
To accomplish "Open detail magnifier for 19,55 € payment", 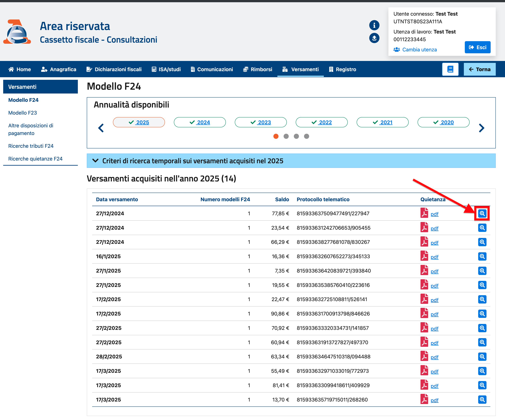I will tap(482, 285).
